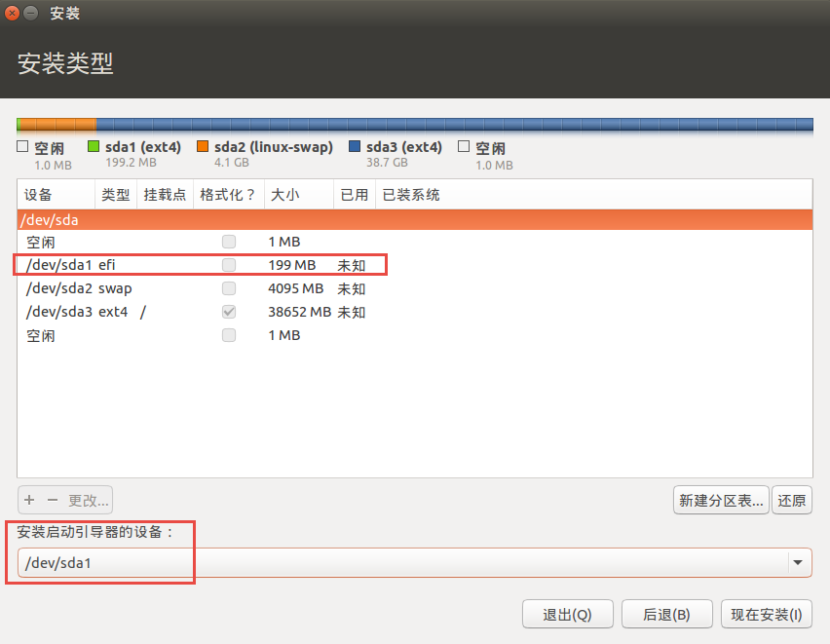The image size is (830, 644).
Task: Click the 还原 button
Action: [792, 501]
